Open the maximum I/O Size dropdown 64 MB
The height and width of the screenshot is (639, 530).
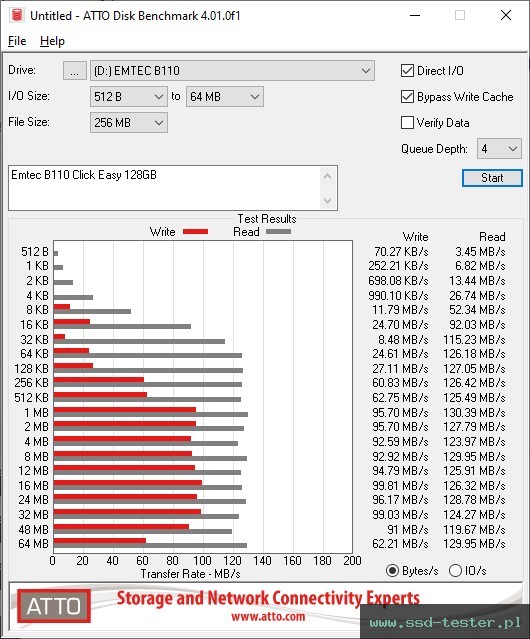click(x=225, y=97)
